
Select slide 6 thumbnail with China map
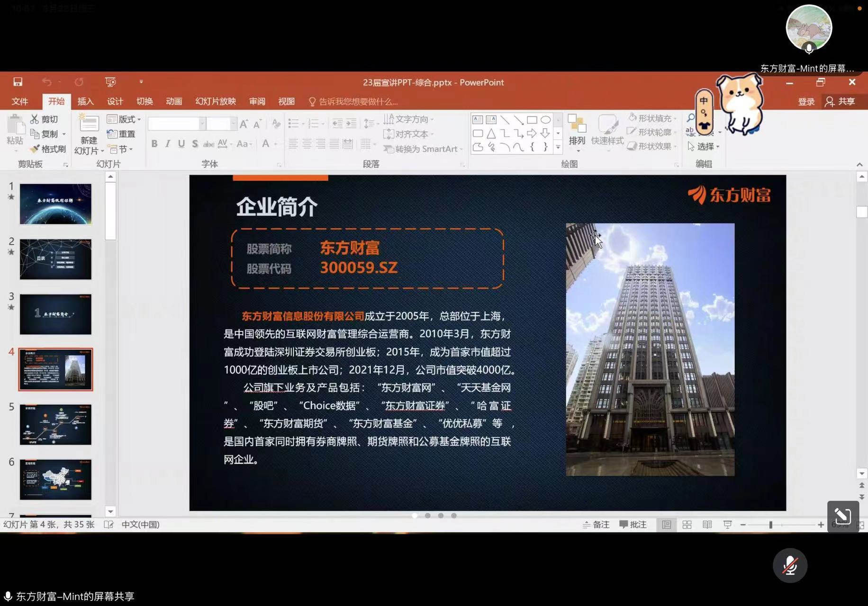(55, 480)
